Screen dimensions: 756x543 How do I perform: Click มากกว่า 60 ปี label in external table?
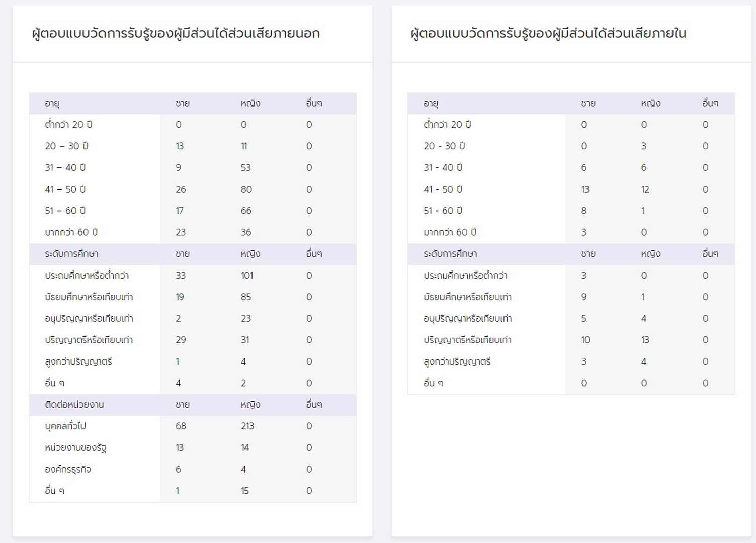coord(71,232)
